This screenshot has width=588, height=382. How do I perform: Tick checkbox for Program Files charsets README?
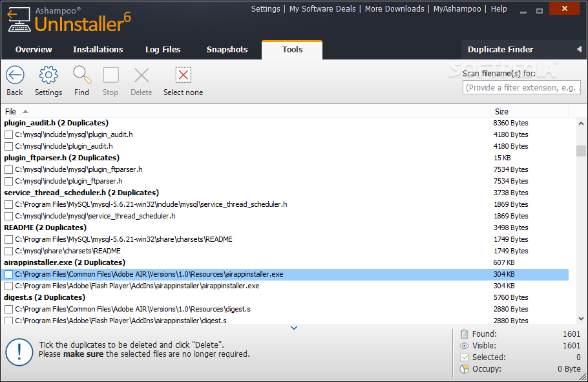(x=8, y=239)
